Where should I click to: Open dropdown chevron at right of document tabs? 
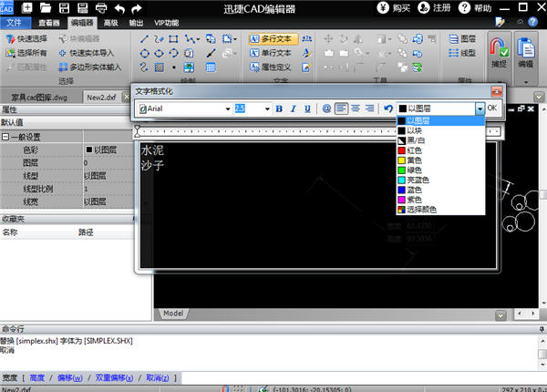click(539, 97)
